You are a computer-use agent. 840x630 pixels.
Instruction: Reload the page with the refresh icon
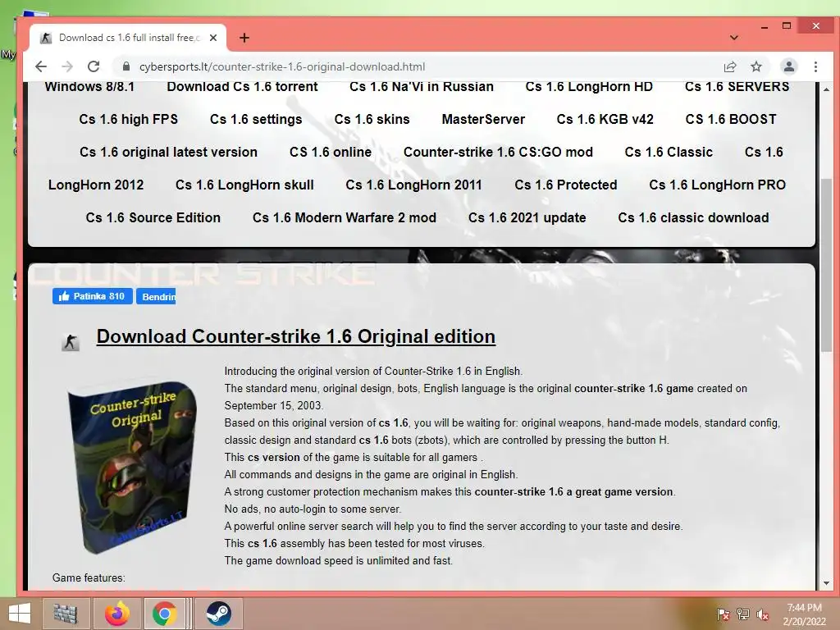[94, 66]
